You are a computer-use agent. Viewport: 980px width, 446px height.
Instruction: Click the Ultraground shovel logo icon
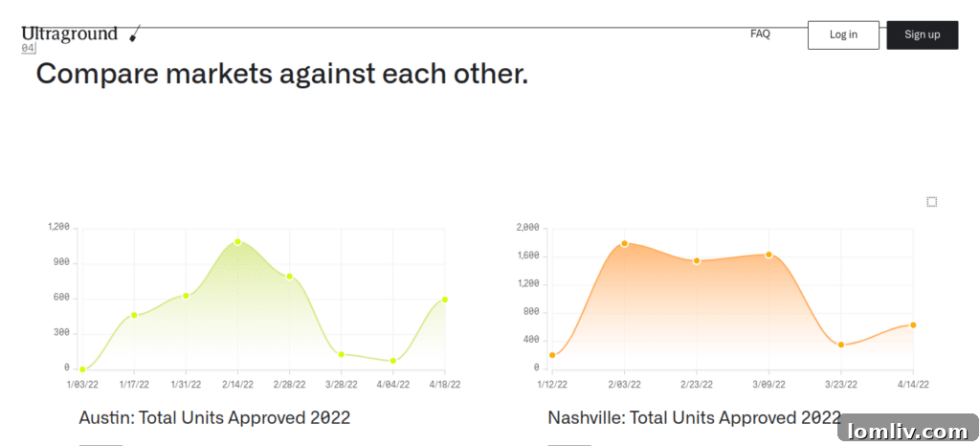(134, 34)
